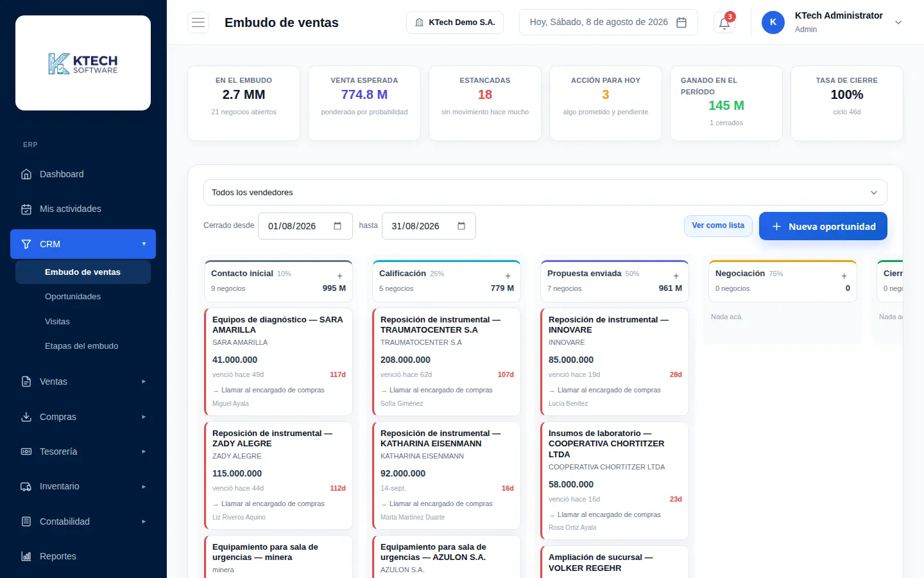Click the Cerrado desde date field
The width and height of the screenshot is (924, 578).
pyautogui.click(x=305, y=226)
